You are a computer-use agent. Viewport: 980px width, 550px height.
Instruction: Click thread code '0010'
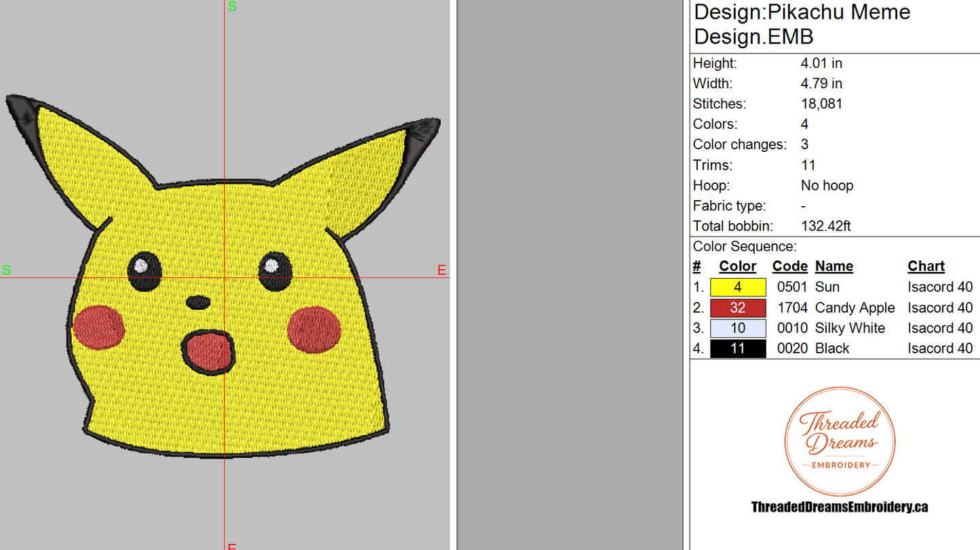tap(792, 328)
